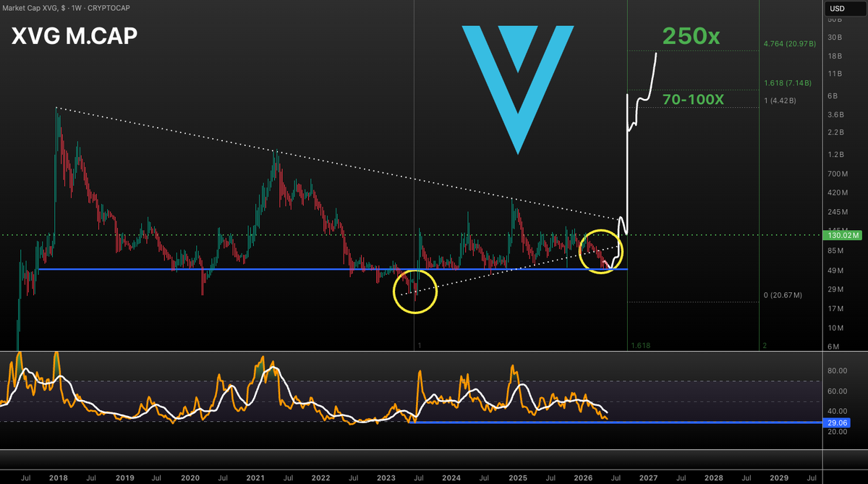The image size is (868, 484).
Task: Click the 40.00 RSI scale label
Action: pyautogui.click(x=838, y=411)
